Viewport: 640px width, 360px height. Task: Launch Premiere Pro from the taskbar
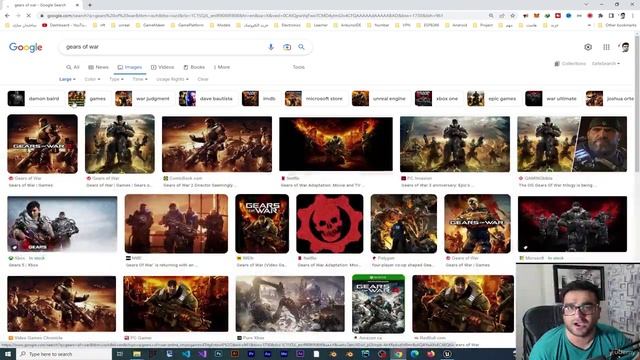[x=251, y=354]
